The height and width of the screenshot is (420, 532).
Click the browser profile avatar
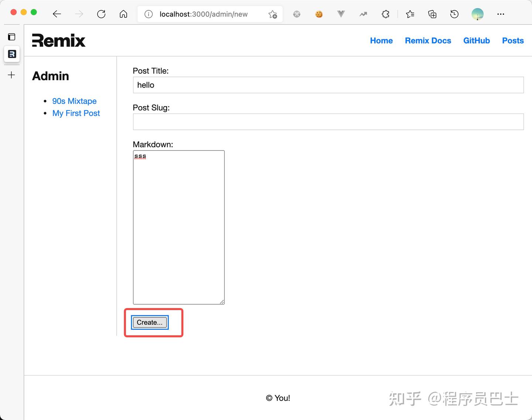pos(477,14)
